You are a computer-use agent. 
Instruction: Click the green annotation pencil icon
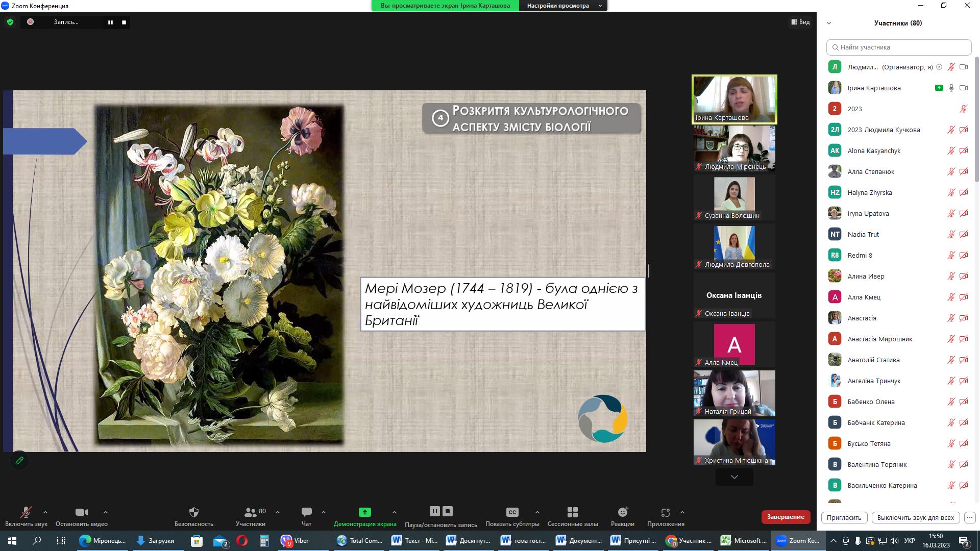point(19,461)
